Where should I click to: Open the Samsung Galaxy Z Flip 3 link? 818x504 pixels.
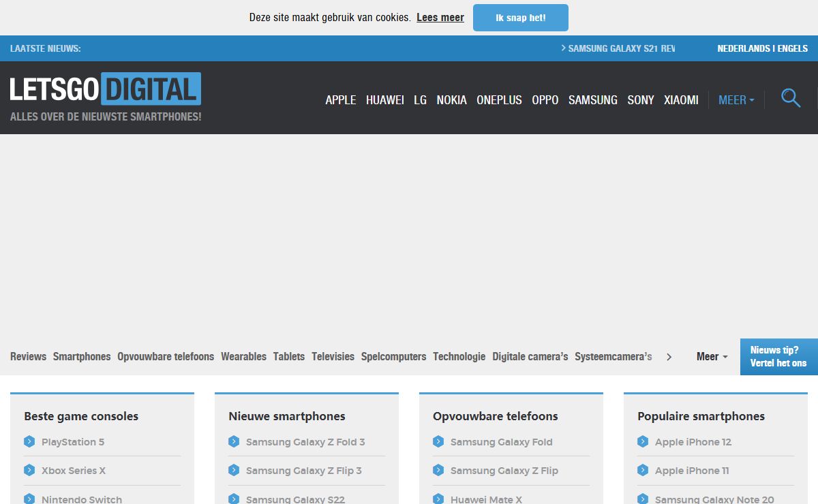coord(304,471)
